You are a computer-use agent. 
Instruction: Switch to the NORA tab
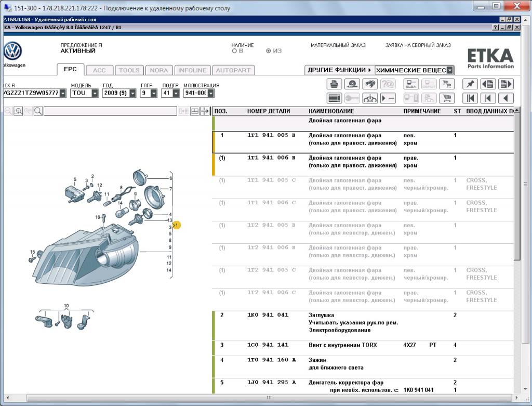(x=159, y=70)
